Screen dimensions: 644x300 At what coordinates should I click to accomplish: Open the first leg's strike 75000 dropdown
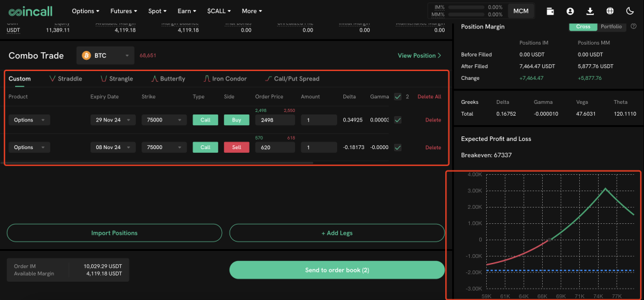point(164,120)
